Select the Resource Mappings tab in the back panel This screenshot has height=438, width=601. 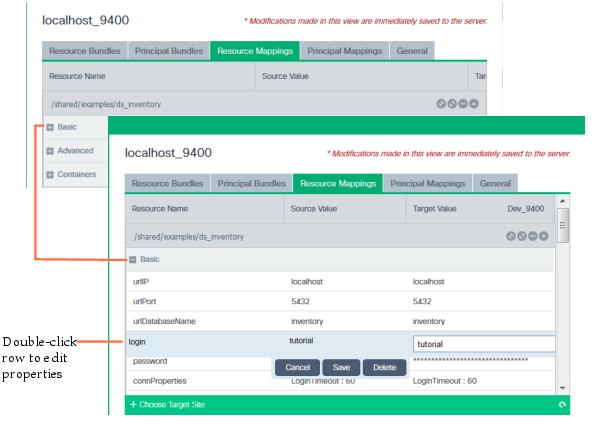(255, 51)
